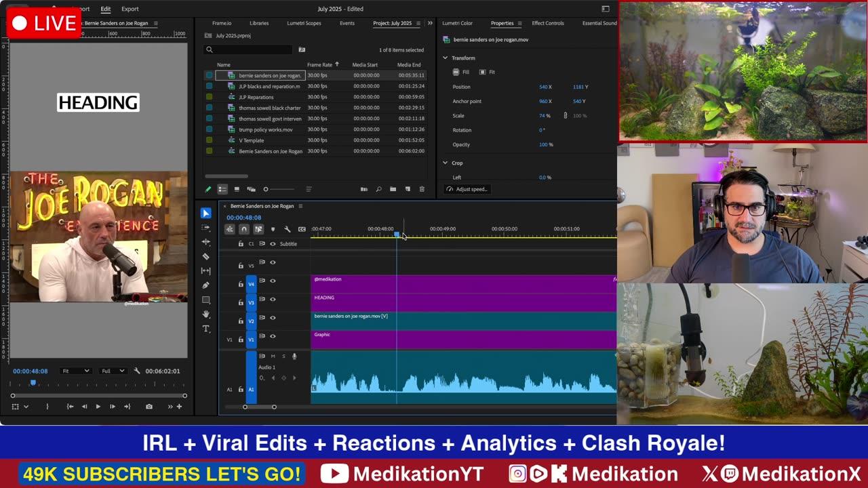Screen dimensions: 868x488
Task: Switch project panel to freeform view
Action: pyautogui.click(x=251, y=189)
